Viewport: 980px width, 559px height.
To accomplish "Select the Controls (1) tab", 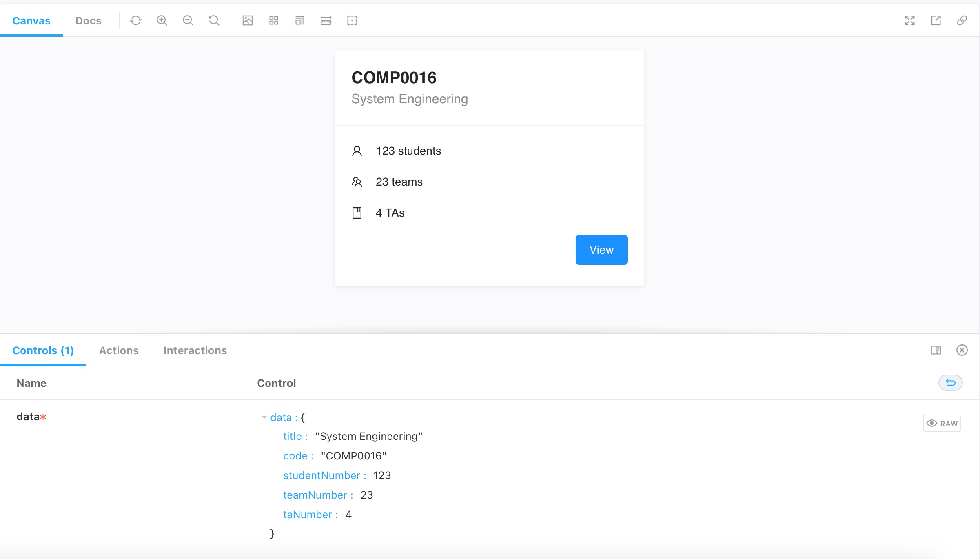I will 43,350.
